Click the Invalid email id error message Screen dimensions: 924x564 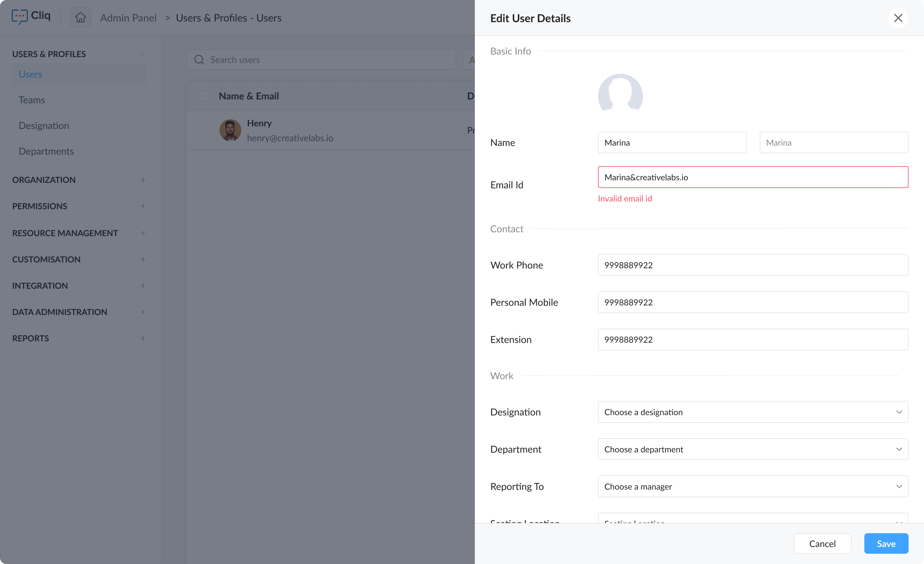[625, 199]
